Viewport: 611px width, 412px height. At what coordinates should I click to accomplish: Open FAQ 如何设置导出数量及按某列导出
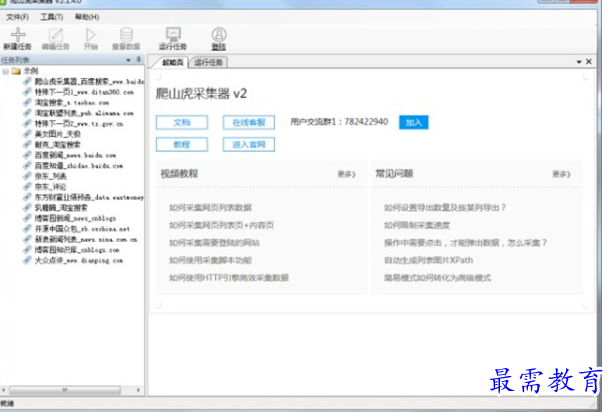point(445,208)
